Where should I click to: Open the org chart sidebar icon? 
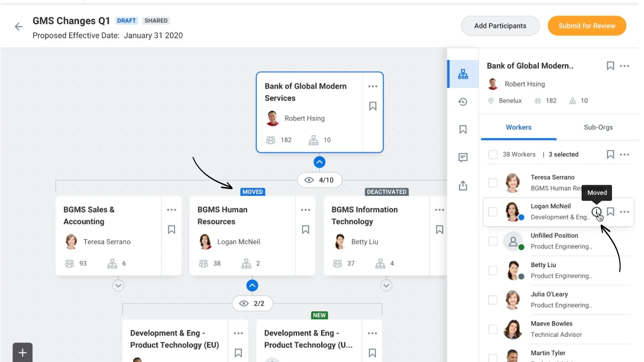pos(463,74)
